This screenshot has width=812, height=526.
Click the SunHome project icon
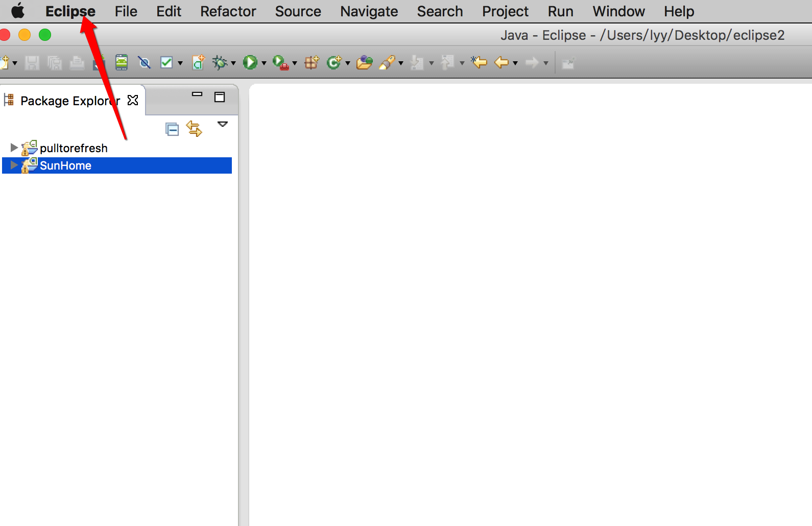pyautogui.click(x=29, y=165)
